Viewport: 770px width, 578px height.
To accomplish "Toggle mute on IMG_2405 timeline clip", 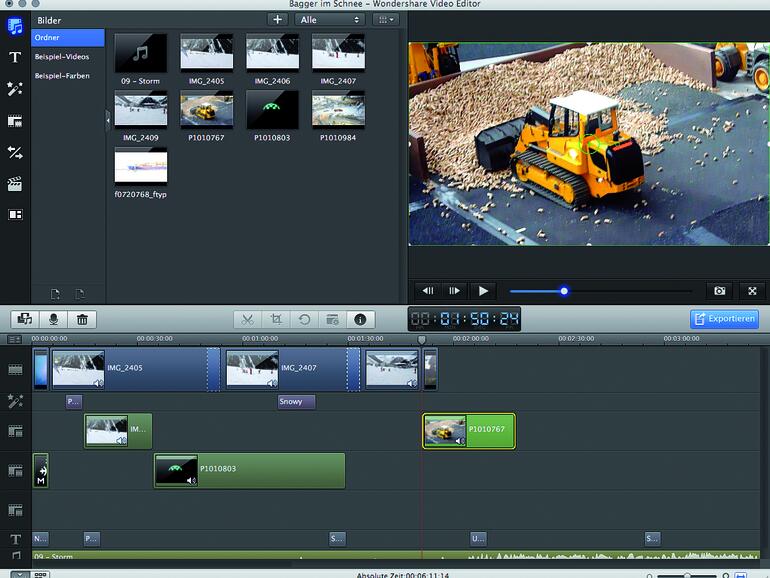I will coord(98,383).
